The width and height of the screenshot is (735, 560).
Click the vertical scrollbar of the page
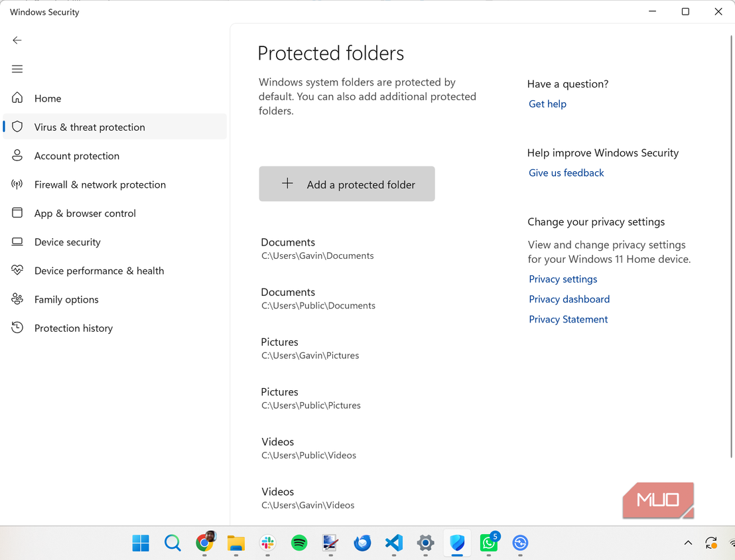[731, 245]
